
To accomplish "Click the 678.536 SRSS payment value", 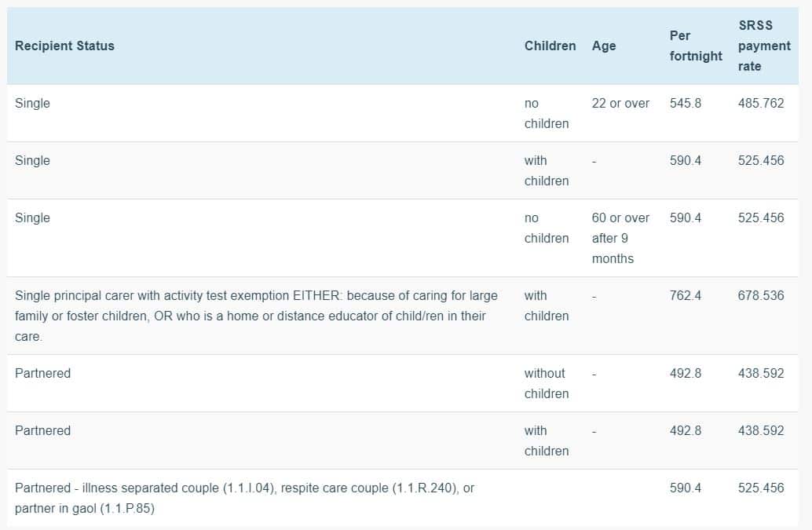I will 760,295.
